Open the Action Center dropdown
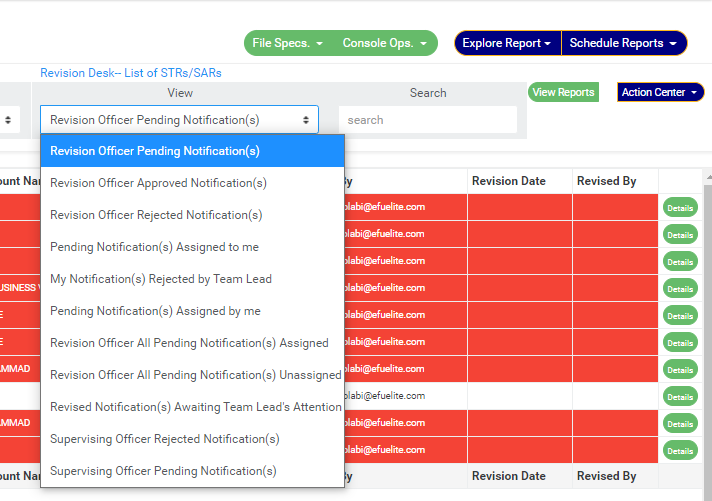Screen dimensions: 712x501 tap(661, 92)
